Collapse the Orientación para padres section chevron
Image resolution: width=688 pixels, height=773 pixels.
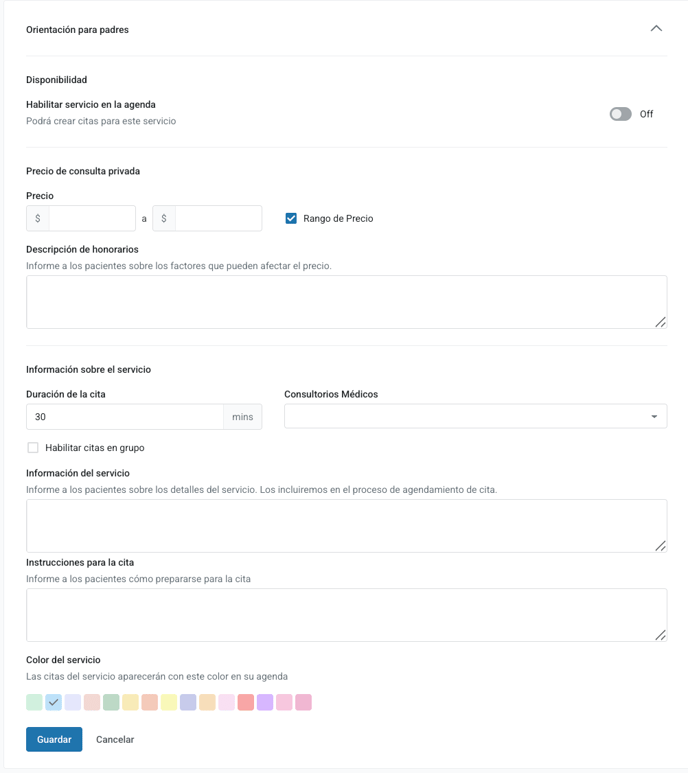pyautogui.click(x=656, y=29)
